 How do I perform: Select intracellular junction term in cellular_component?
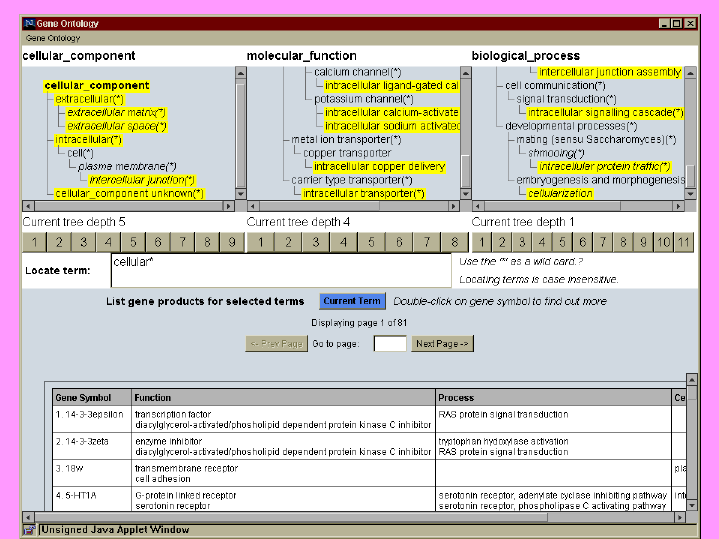[142, 180]
